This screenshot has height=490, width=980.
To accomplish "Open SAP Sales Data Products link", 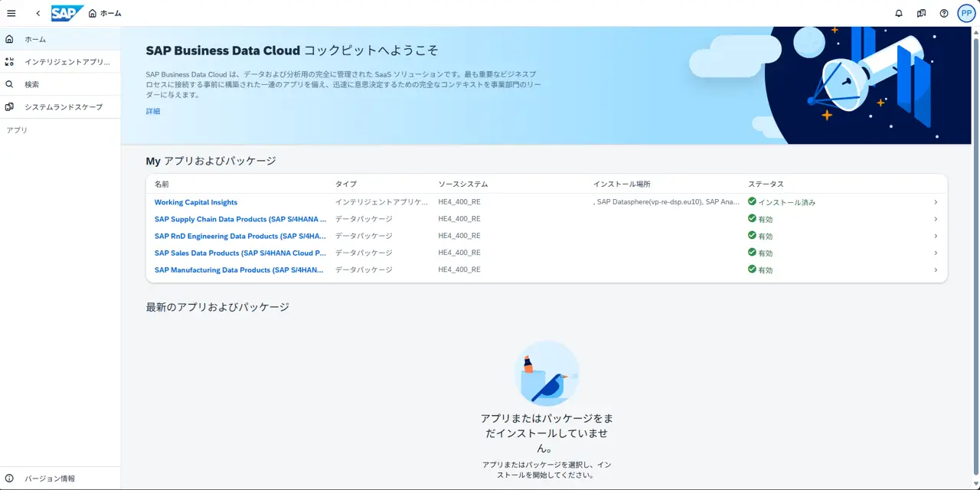I will [x=240, y=253].
